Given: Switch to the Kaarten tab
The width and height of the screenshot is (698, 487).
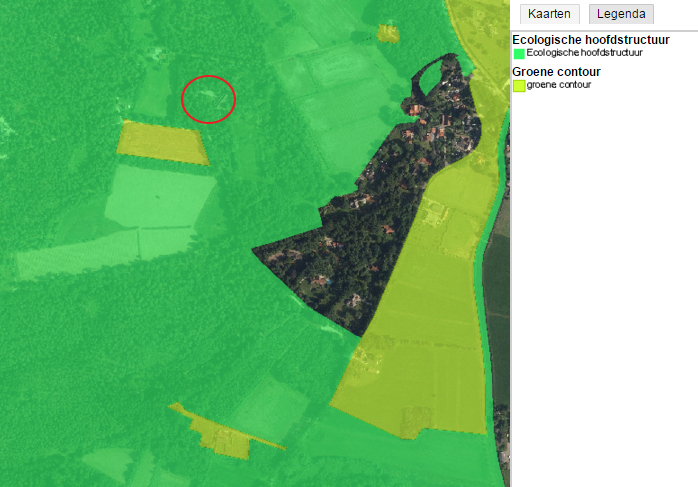Looking at the screenshot, I should (549, 14).
